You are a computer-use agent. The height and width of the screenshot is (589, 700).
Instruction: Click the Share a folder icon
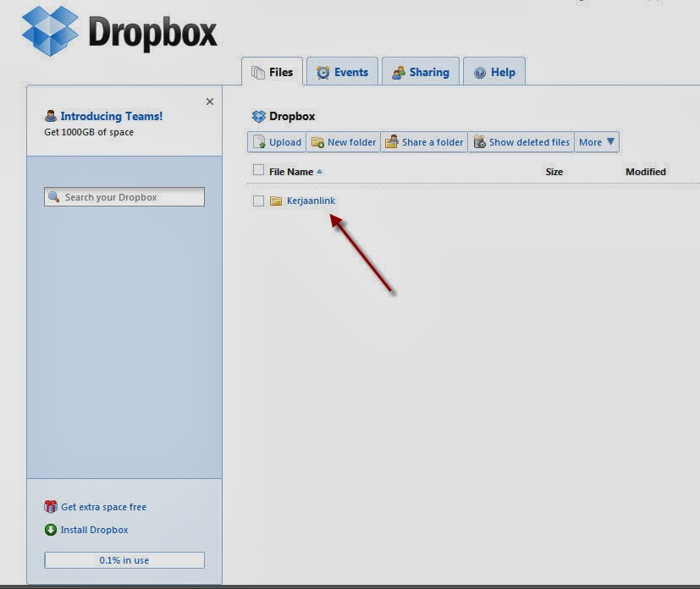[391, 141]
